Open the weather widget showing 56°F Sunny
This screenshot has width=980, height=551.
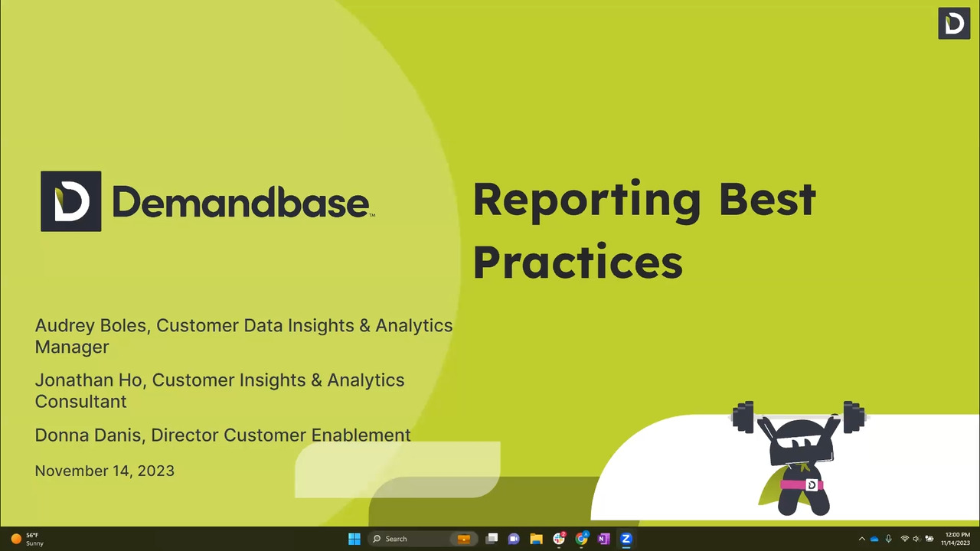(x=27, y=539)
